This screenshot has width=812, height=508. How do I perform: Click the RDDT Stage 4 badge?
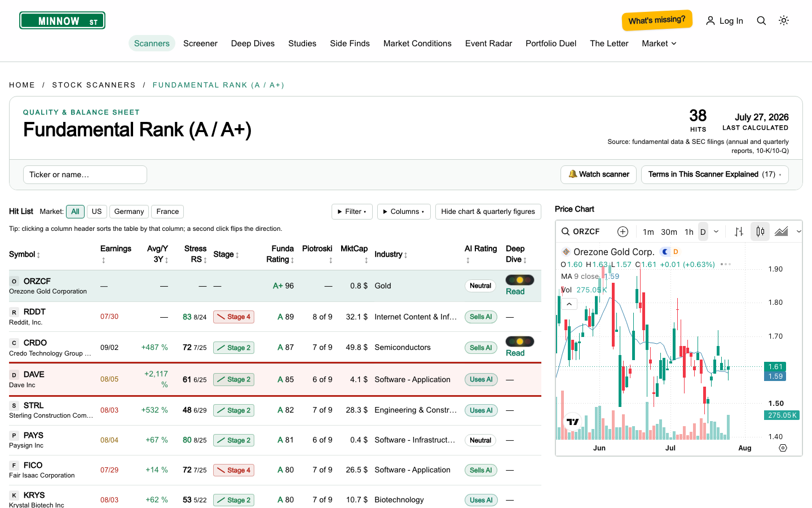click(x=233, y=317)
